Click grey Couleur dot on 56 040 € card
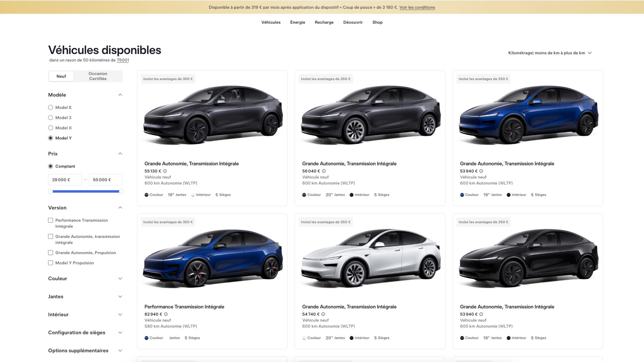The image size is (644, 362). click(x=304, y=195)
